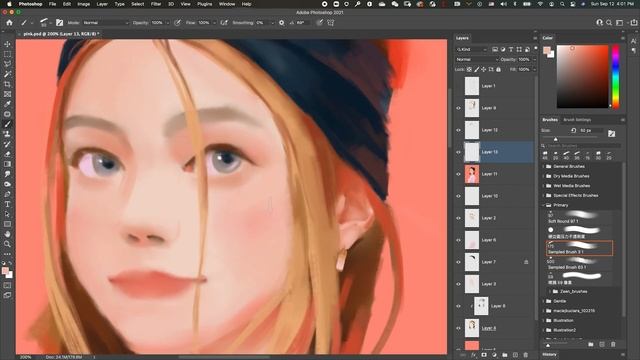The image size is (640, 360).
Task: Open the Opacity dropdown arrow in options bar
Action: (x=167, y=23)
